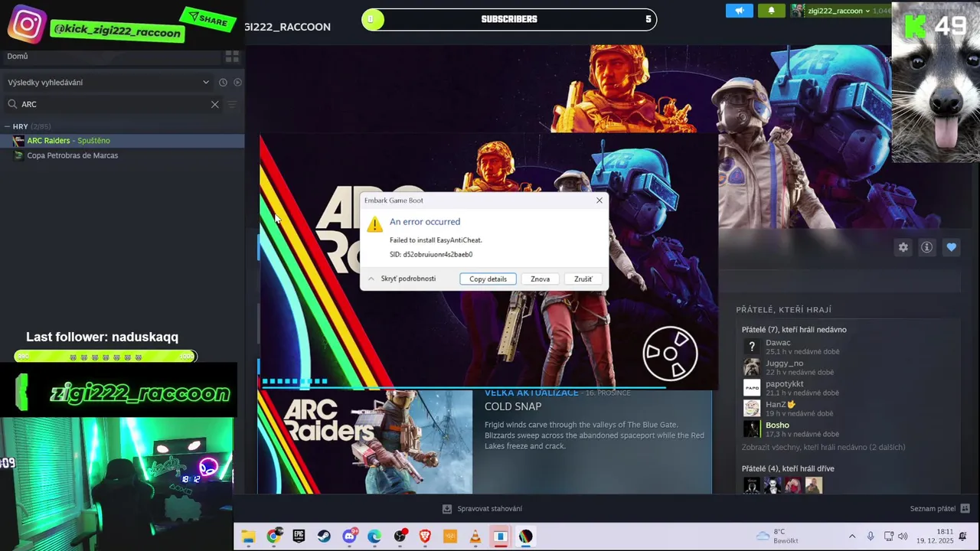Viewport: 980px width, 551px height.
Task: Open ARC Raiders game settings gear icon
Action: tap(903, 247)
